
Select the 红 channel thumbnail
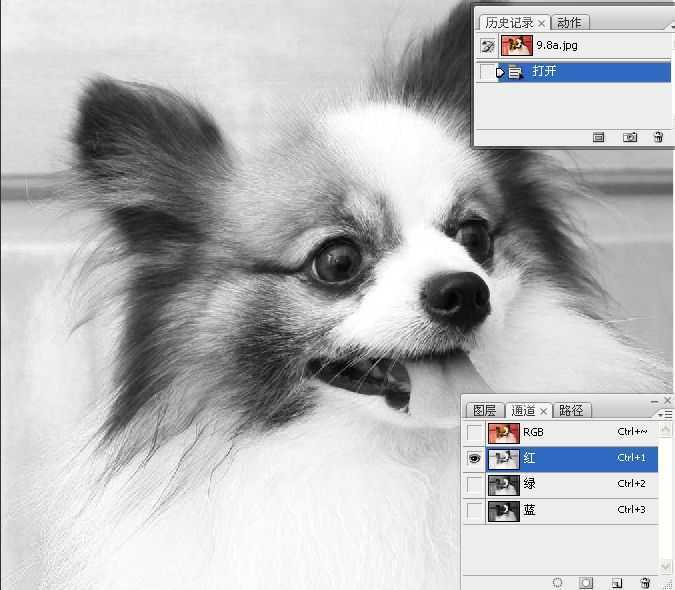point(504,459)
